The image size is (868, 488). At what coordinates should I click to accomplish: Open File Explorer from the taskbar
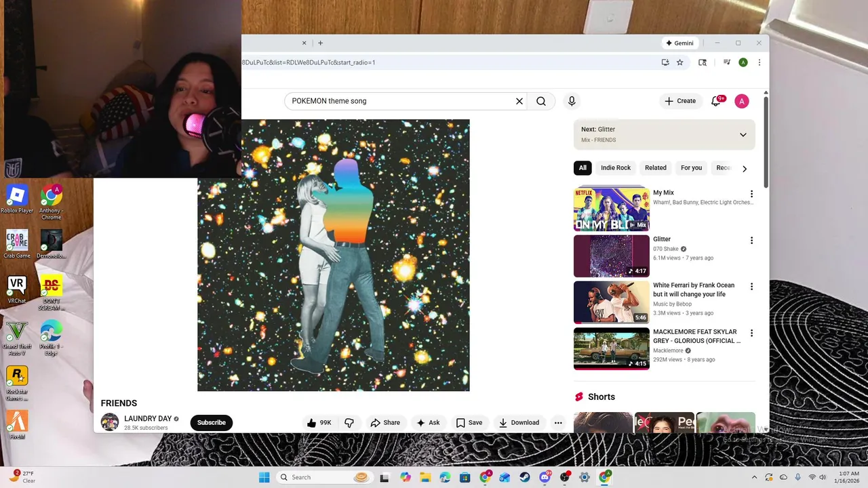tap(425, 477)
